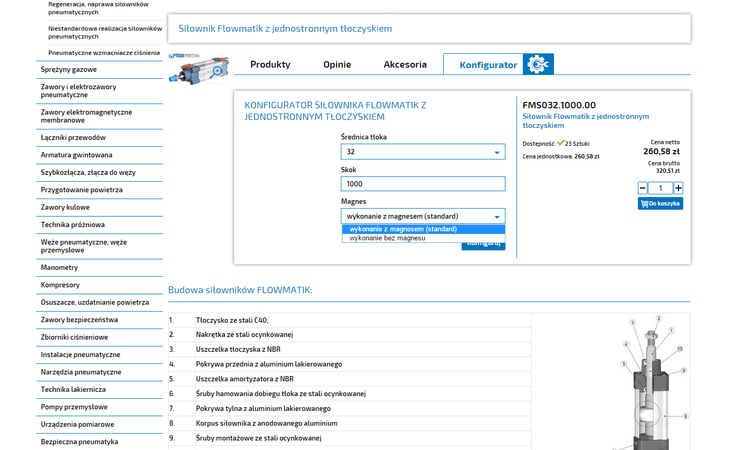Click the Konfiguruj button
Screen dimensions: 736x450
(483, 245)
